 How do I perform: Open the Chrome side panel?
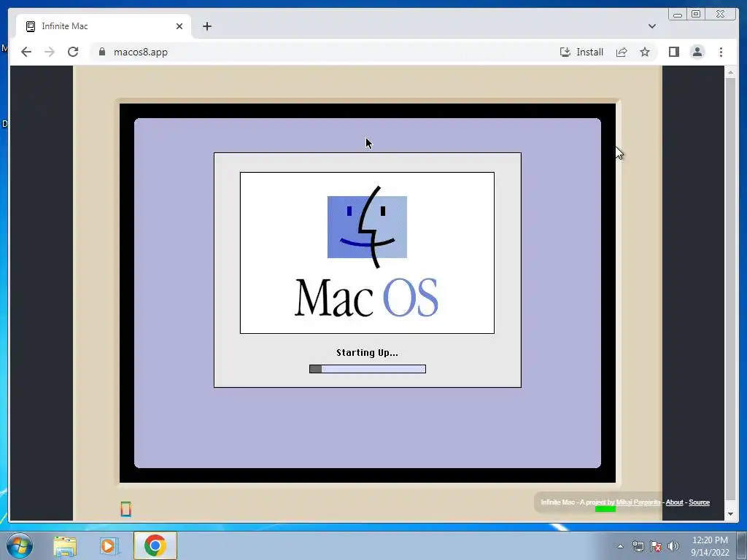click(x=673, y=52)
